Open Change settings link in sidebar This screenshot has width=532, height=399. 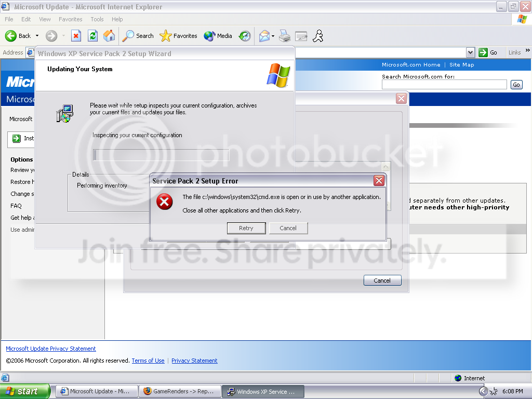[x=22, y=194]
